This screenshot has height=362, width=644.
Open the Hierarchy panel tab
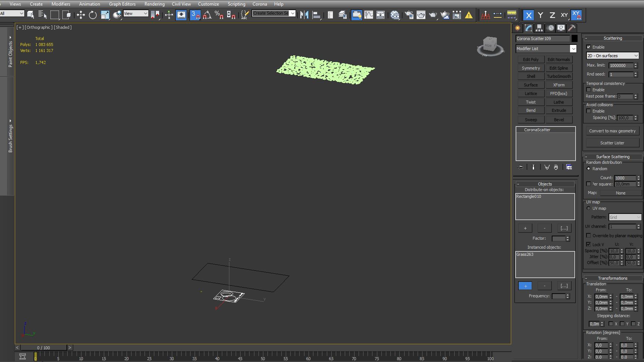click(539, 28)
